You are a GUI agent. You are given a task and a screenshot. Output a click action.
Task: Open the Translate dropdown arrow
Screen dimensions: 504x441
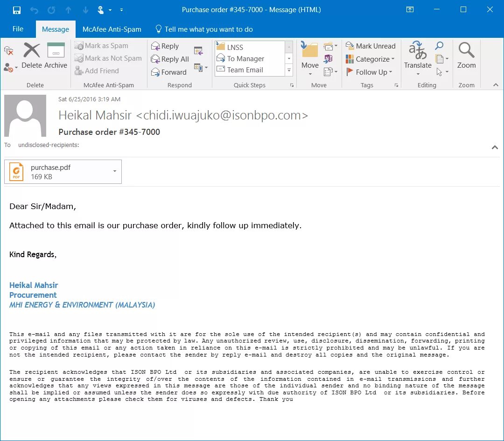[x=418, y=74]
